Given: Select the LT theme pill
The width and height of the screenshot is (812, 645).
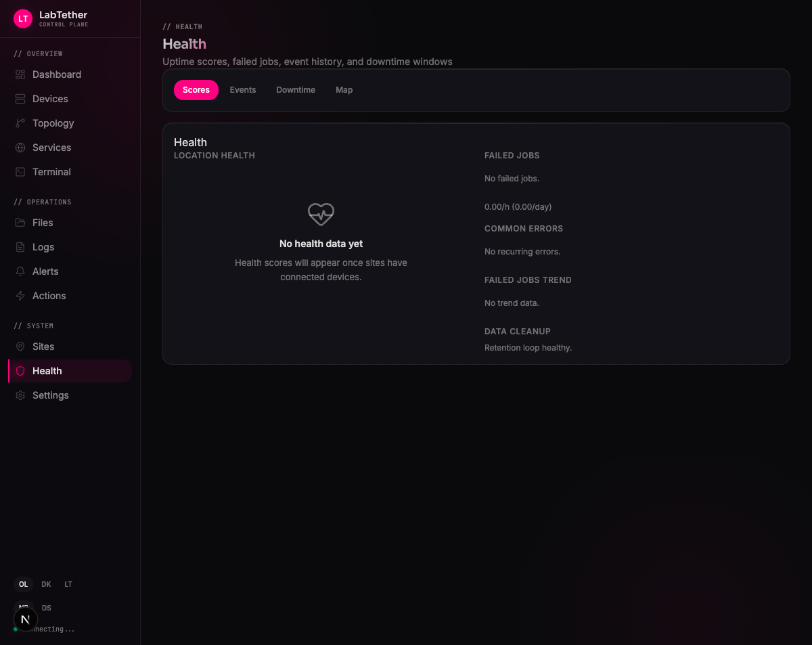Looking at the screenshot, I should [x=68, y=584].
